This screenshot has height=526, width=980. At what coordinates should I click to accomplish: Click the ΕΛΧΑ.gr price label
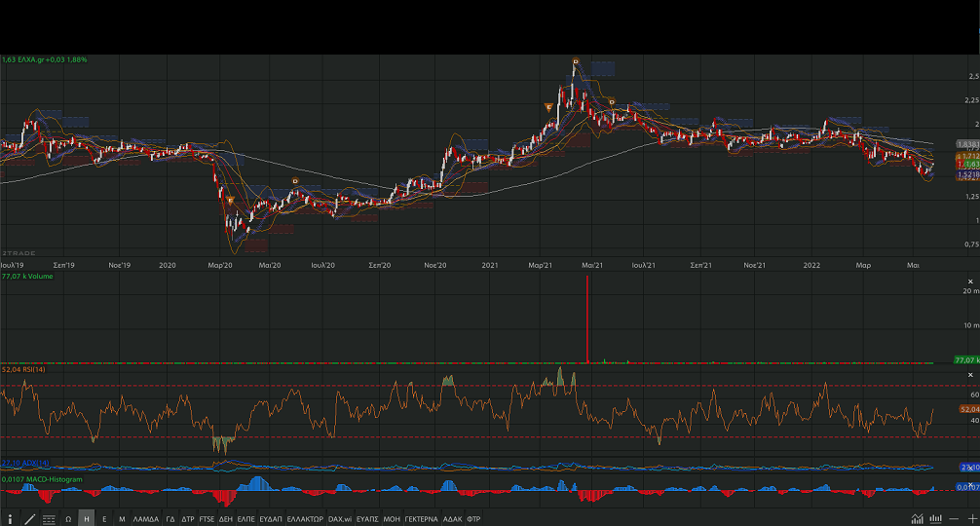[45, 59]
